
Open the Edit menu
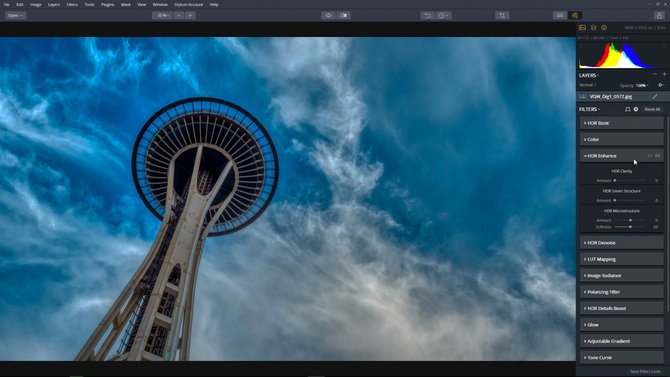(20, 4)
